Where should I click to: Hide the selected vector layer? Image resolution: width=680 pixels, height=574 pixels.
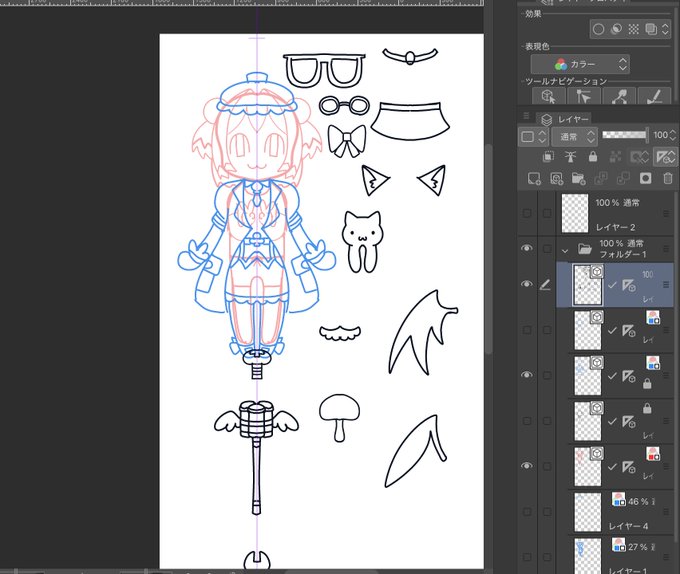click(527, 284)
